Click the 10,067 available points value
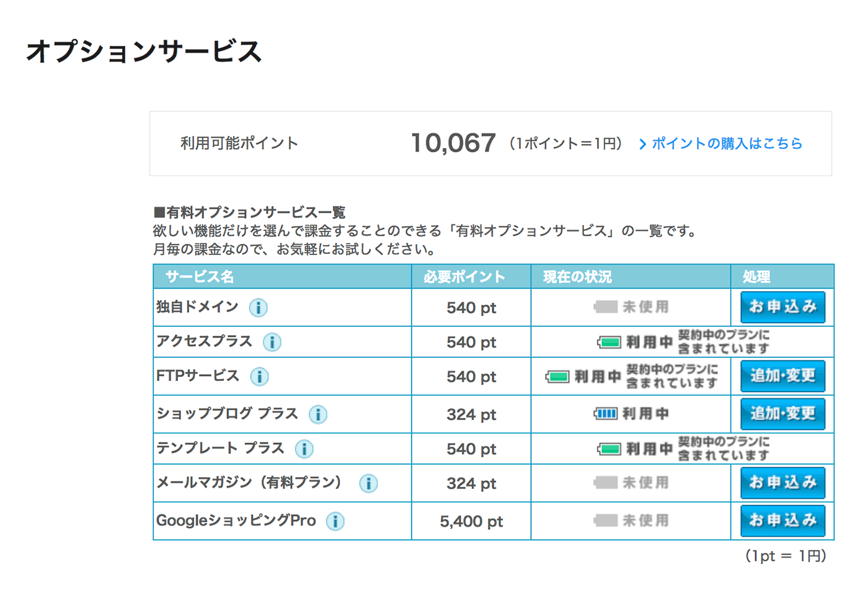This screenshot has width=868, height=595. tap(453, 143)
